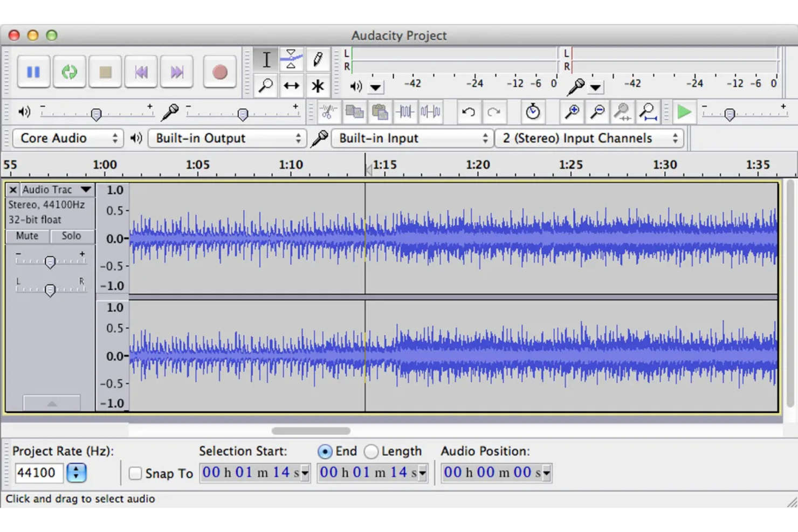Click the '32-bit float' track info
798x532 pixels.
point(35,220)
